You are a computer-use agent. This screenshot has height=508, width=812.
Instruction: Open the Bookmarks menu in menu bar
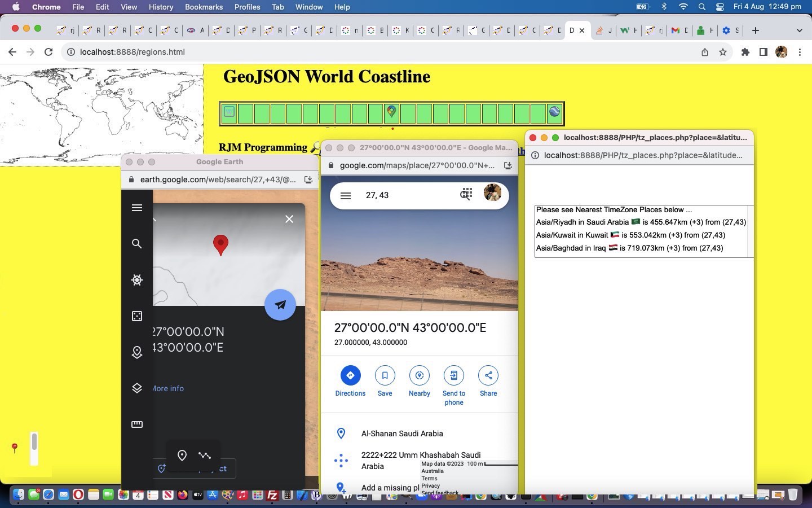pos(204,7)
